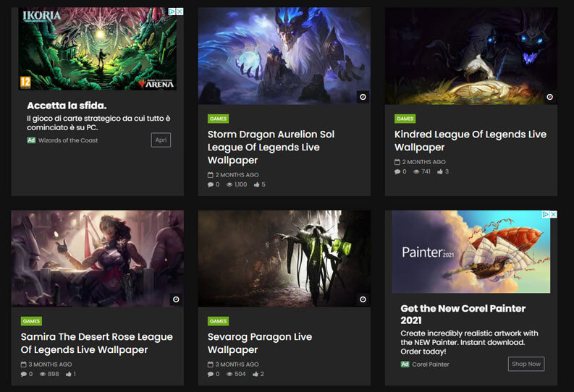Click the Ad badge beside Wizards of the Coast
This screenshot has width=574, height=392.
pyautogui.click(x=31, y=140)
